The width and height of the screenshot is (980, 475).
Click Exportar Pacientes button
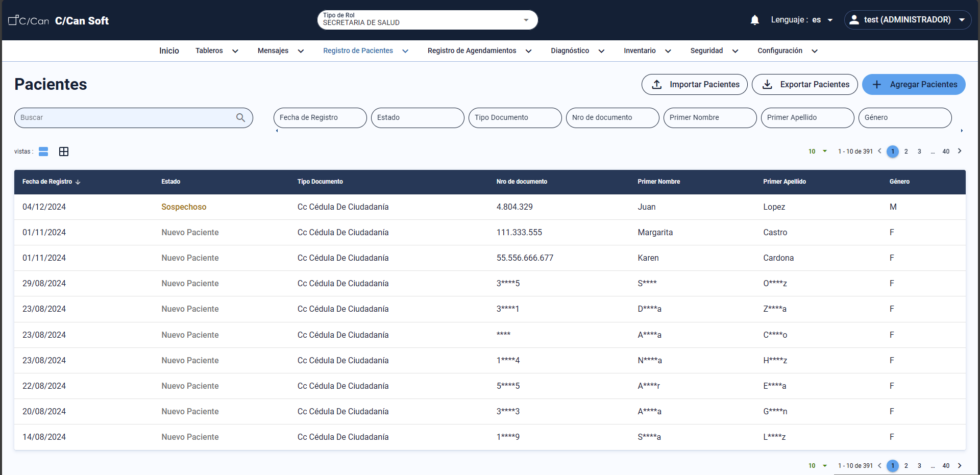[805, 84]
